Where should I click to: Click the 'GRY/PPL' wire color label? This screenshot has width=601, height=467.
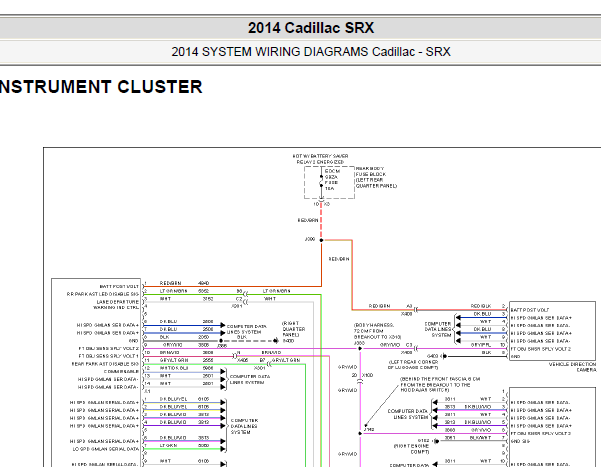coord(481,345)
